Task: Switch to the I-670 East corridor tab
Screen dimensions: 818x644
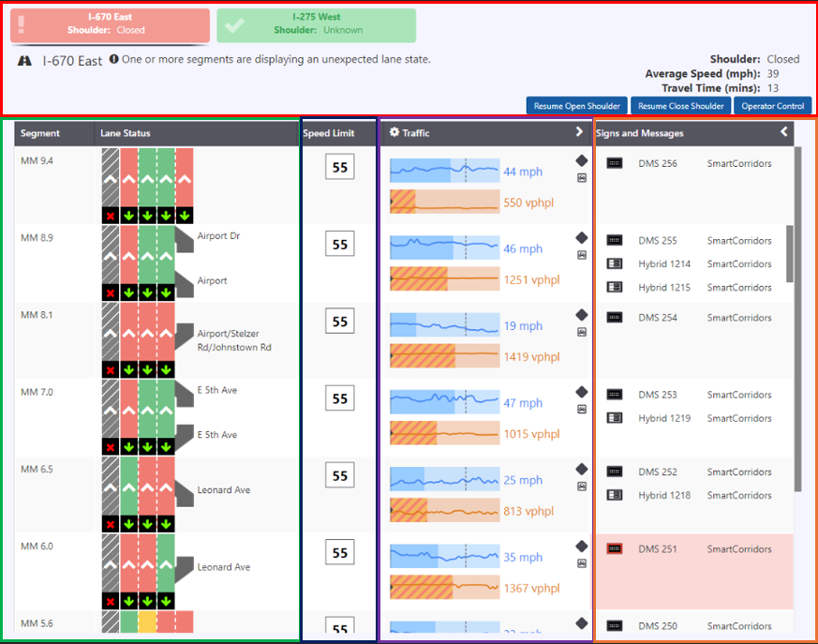Action: (110, 25)
